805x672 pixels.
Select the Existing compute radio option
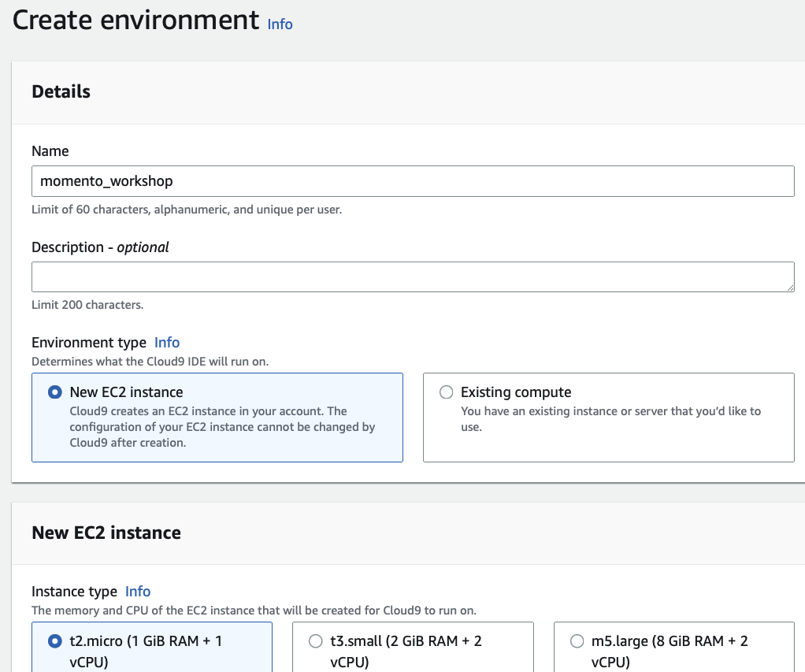[446, 392]
